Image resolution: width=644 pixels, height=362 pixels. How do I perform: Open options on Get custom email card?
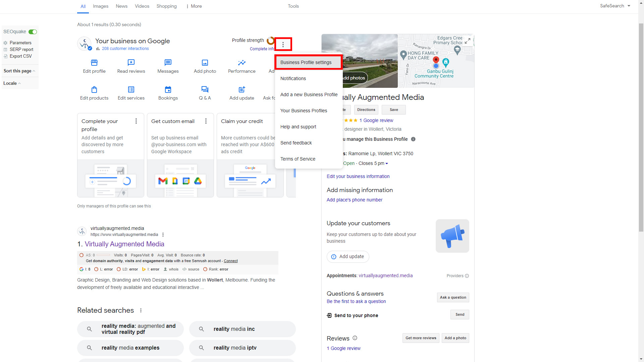(x=206, y=121)
